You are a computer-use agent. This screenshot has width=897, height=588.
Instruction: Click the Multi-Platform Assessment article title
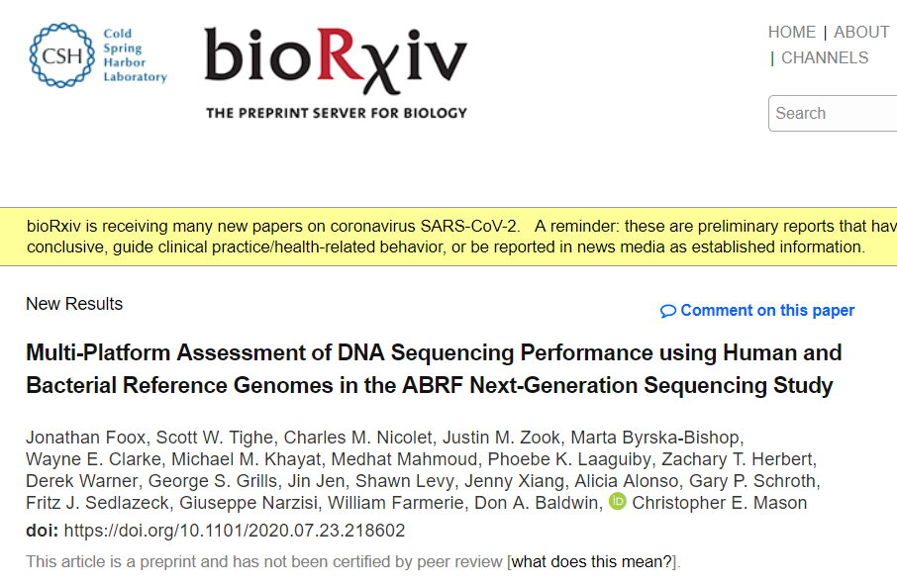(434, 369)
